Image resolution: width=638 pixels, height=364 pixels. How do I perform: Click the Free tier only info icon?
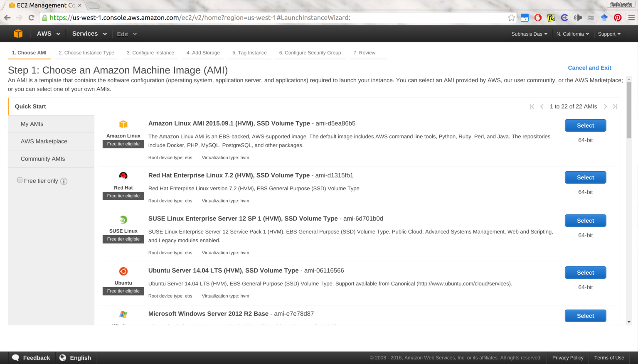[64, 181]
